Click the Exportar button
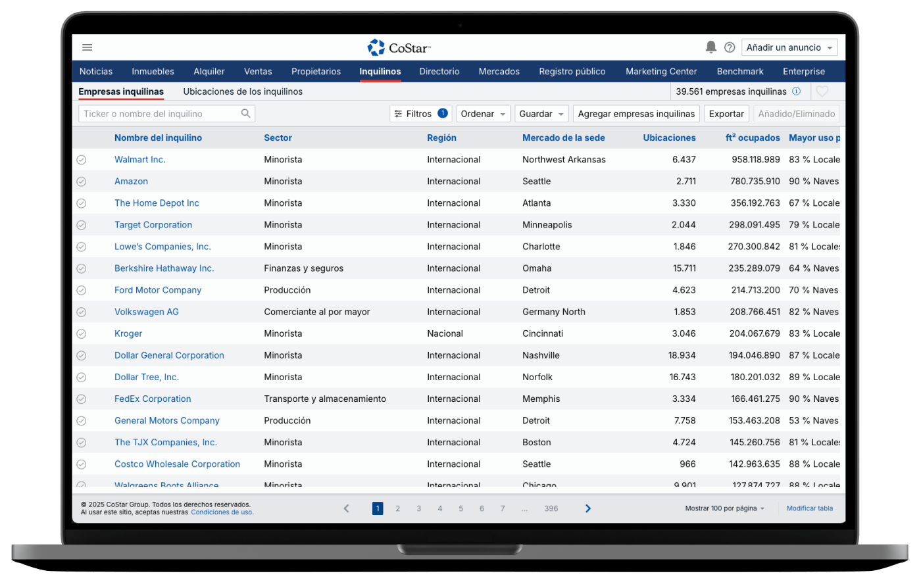 pyautogui.click(x=726, y=114)
